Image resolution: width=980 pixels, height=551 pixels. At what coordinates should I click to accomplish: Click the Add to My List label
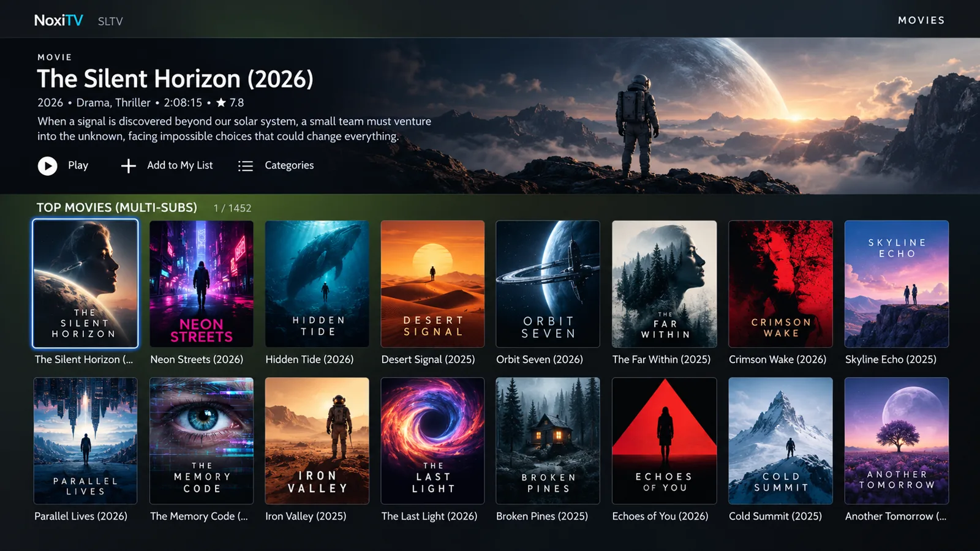coord(180,165)
